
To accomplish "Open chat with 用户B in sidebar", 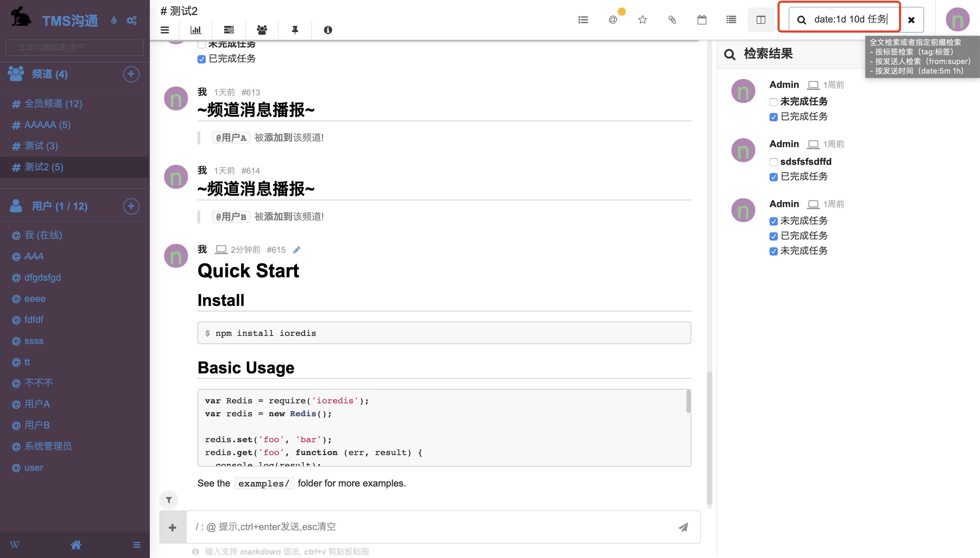I will (x=74, y=425).
